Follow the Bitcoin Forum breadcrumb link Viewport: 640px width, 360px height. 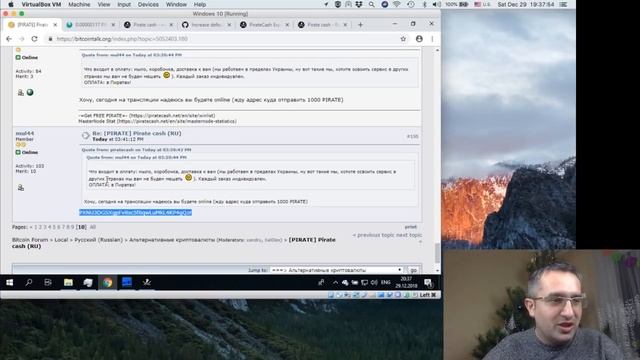(x=30, y=240)
